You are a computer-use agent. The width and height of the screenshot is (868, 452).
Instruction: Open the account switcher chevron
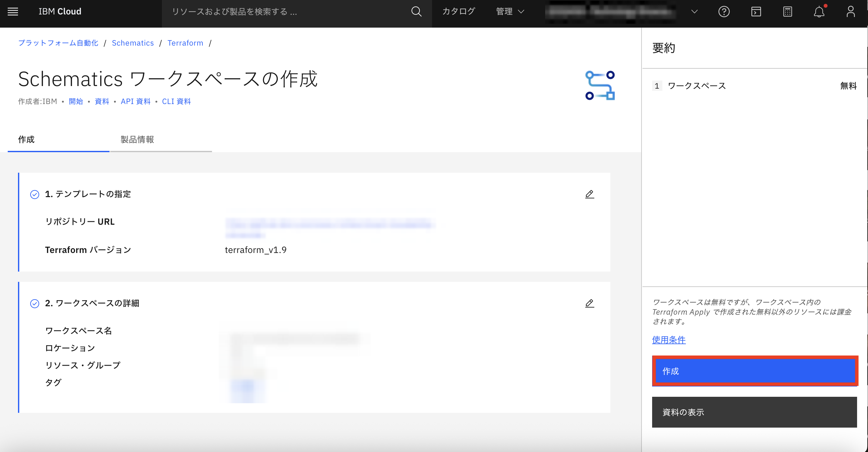(x=695, y=12)
